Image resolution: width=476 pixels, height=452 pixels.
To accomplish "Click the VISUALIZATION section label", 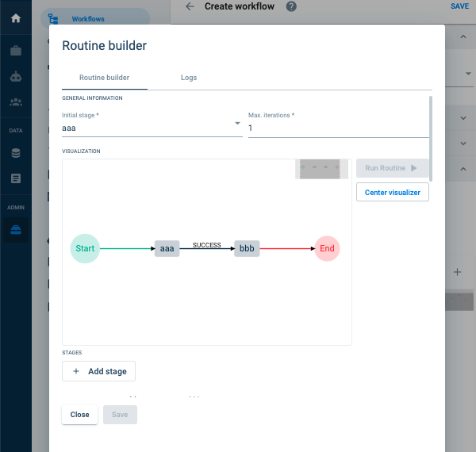I will (x=81, y=151).
